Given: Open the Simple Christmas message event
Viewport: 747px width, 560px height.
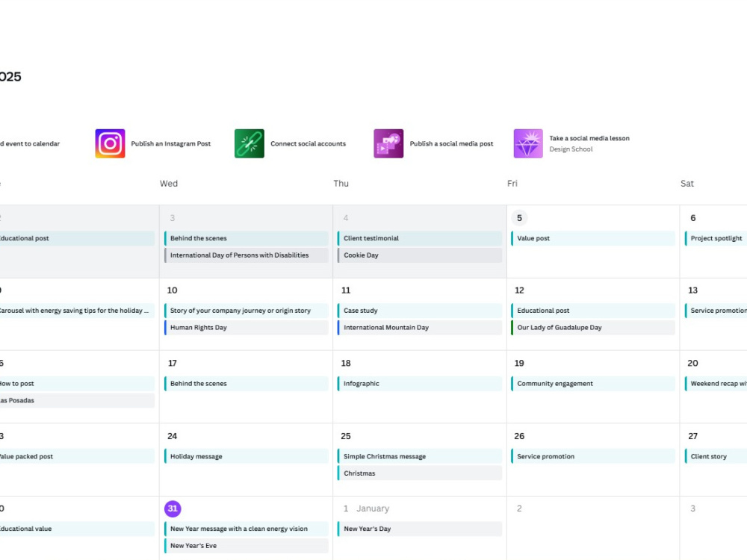Looking at the screenshot, I should coord(420,456).
